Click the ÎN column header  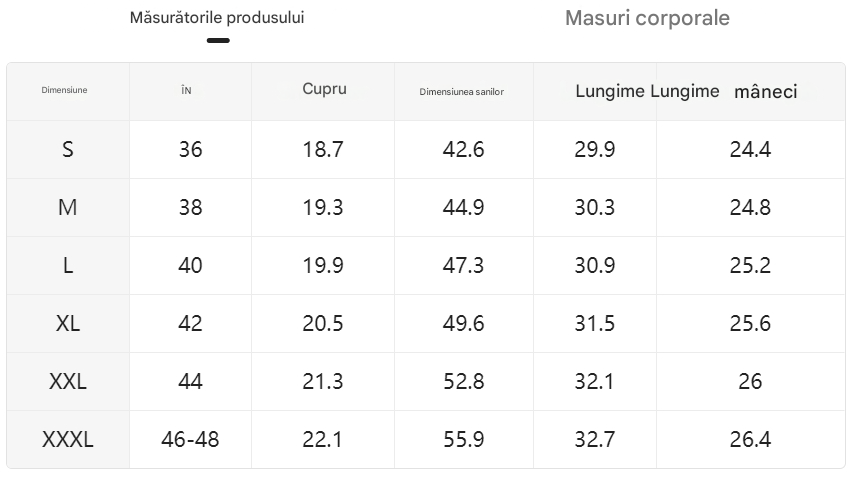click(186, 90)
